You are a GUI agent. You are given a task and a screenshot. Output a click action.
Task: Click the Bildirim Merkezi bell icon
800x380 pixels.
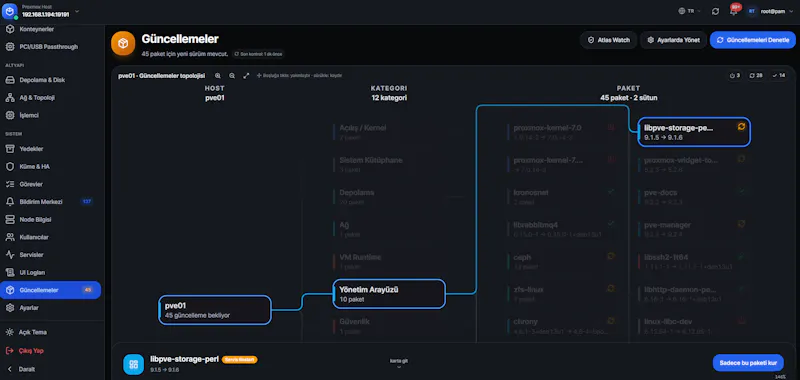tap(10, 201)
